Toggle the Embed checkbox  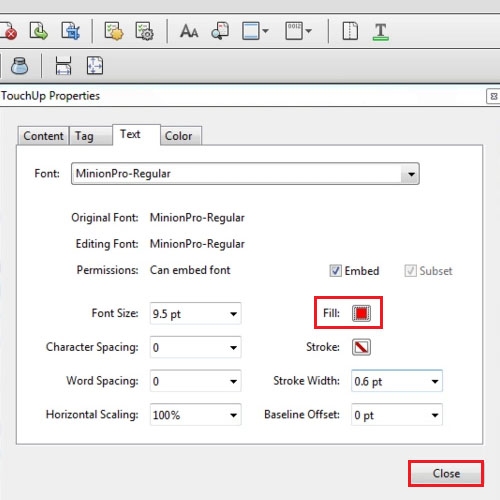(335, 271)
